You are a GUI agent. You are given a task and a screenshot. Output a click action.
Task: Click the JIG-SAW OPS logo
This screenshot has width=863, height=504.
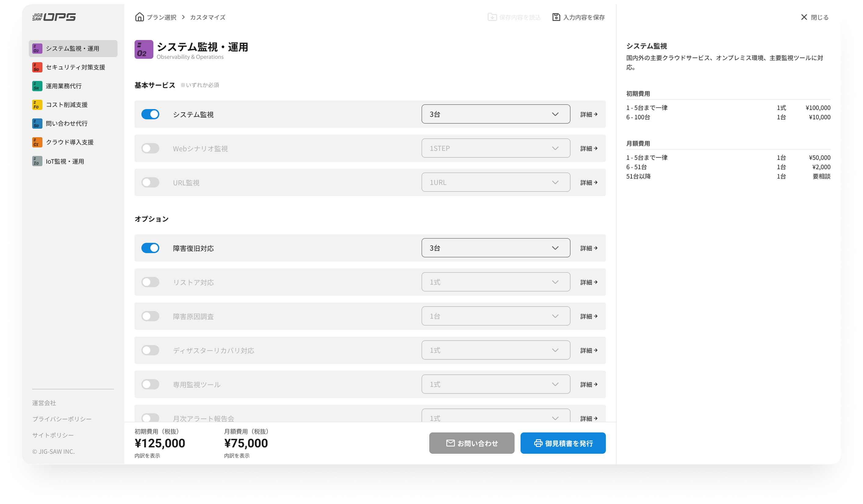[x=54, y=17]
